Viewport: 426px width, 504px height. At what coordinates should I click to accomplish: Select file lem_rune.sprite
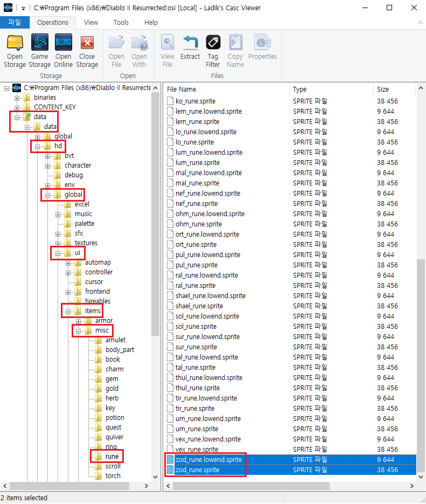[x=198, y=121]
